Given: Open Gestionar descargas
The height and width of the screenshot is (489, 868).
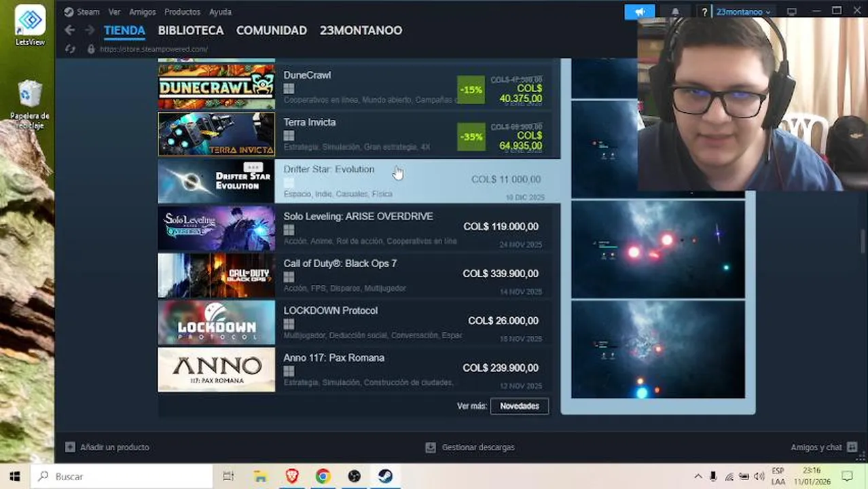Looking at the screenshot, I should coord(470,448).
